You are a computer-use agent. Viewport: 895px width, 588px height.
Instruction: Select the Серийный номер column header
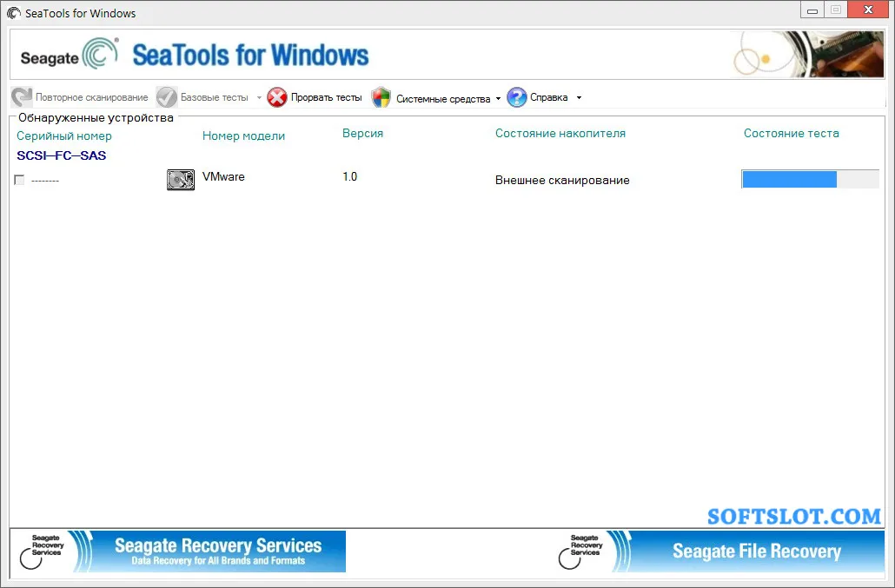(x=64, y=135)
